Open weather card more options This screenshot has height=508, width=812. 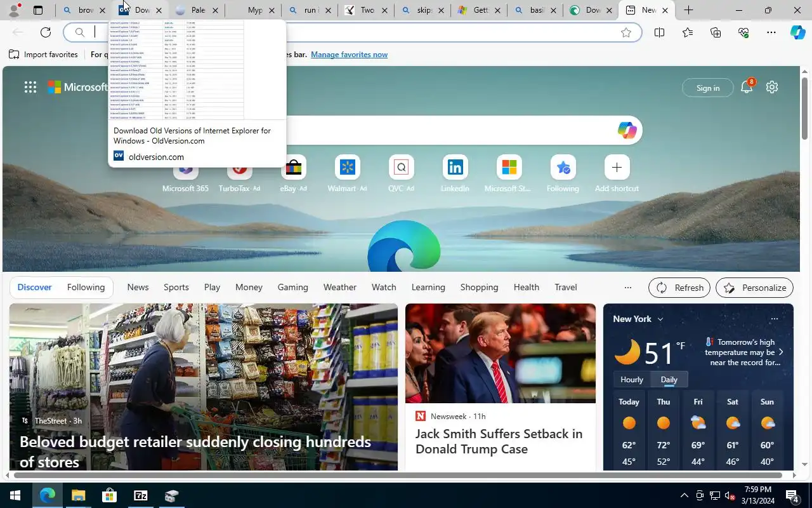[x=774, y=319]
